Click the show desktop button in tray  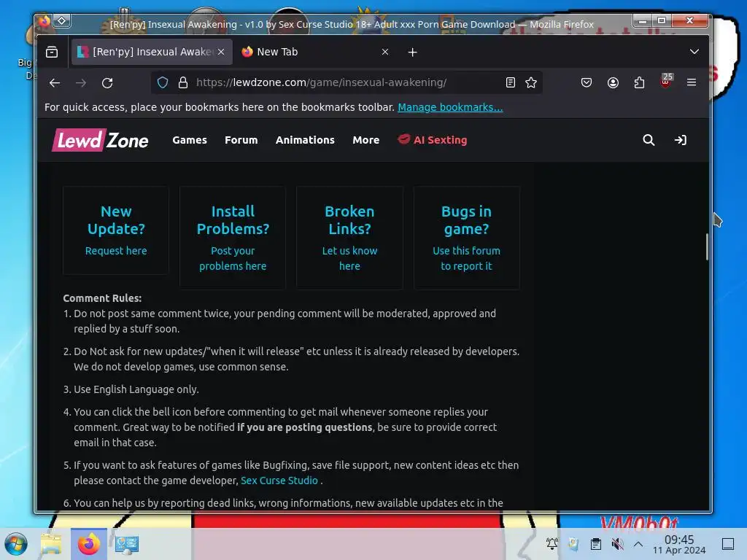coord(728,544)
